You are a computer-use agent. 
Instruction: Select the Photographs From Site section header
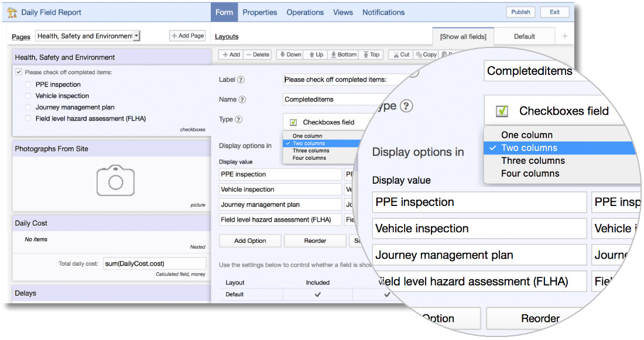(x=111, y=149)
